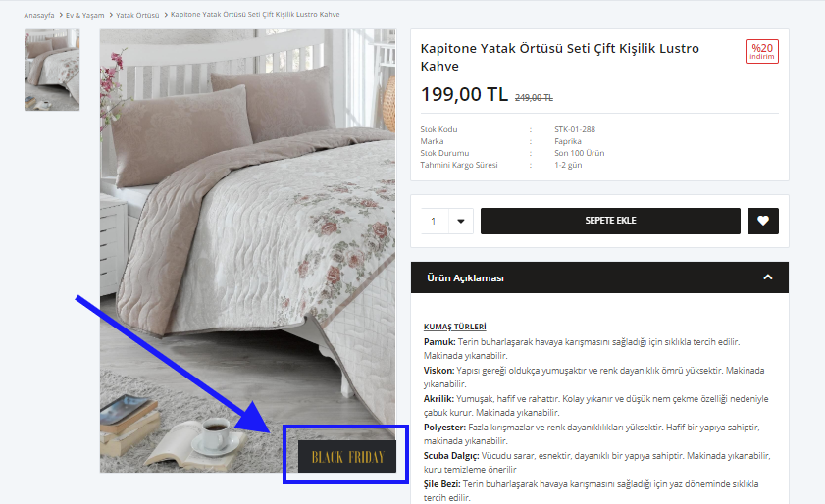Open quantity dropdown arrow
Screen dimensions: 825x504
461,221
